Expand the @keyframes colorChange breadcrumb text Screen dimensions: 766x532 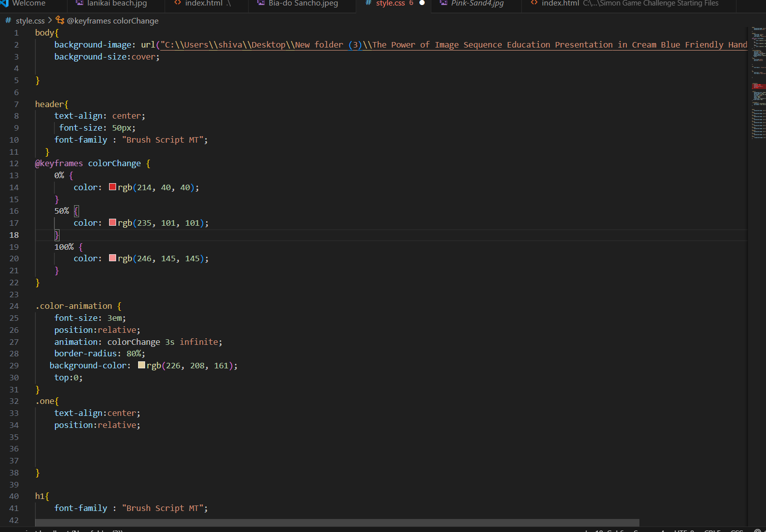coord(113,21)
